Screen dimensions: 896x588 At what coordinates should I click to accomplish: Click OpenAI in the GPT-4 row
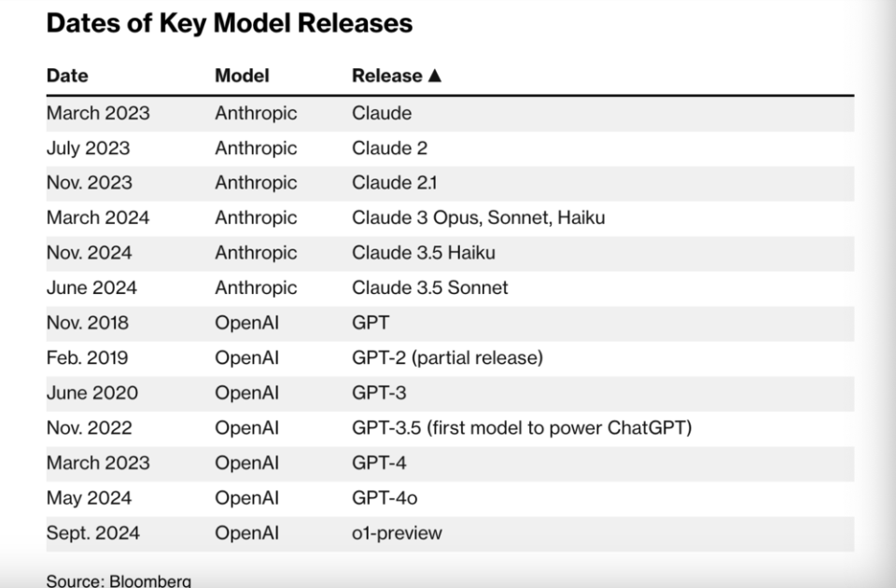(246, 463)
